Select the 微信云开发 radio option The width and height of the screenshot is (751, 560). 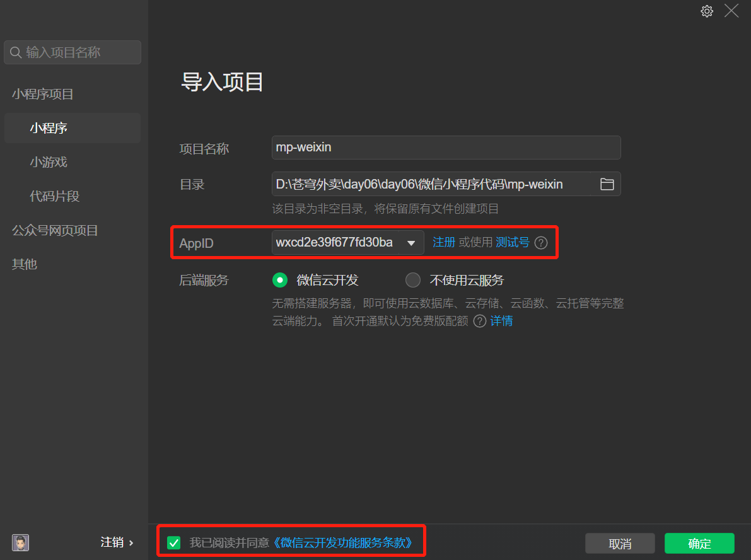pos(279,280)
